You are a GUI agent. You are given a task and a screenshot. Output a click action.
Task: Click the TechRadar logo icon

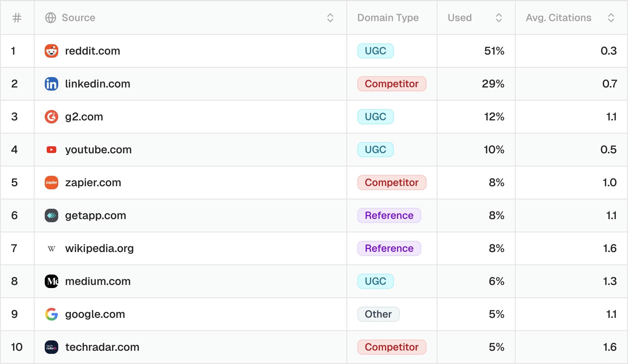coord(51,347)
